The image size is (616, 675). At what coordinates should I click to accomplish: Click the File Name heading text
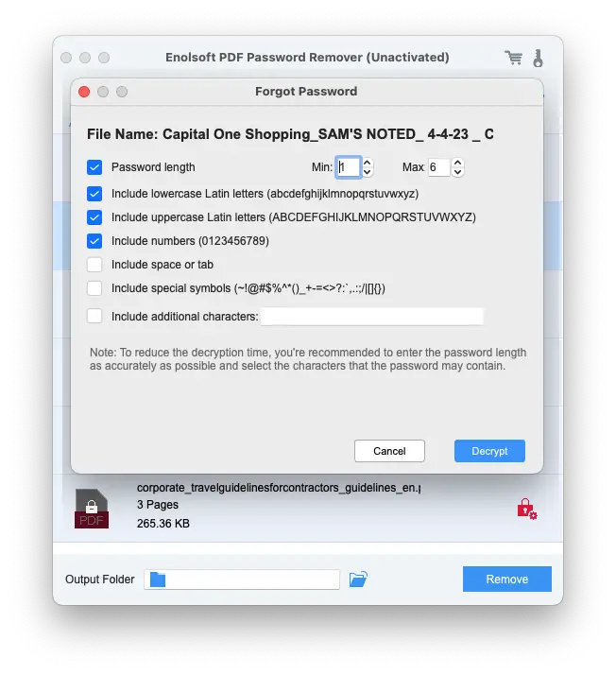290,134
